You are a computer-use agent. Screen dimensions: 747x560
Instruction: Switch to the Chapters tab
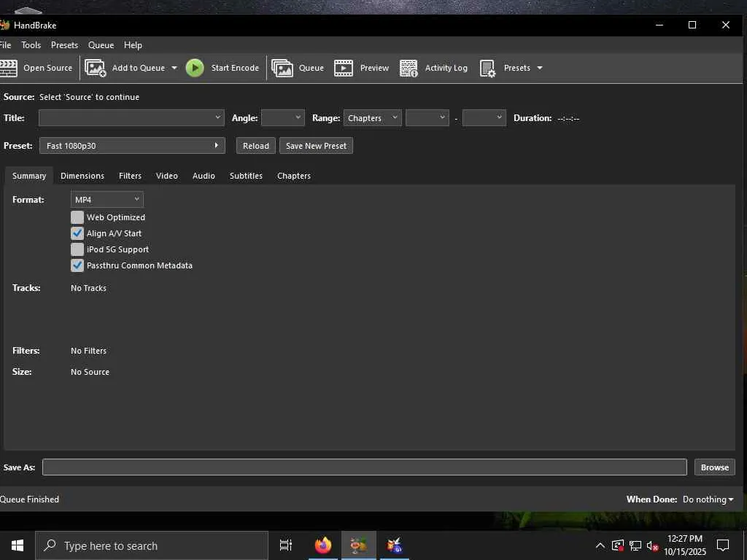tap(294, 176)
